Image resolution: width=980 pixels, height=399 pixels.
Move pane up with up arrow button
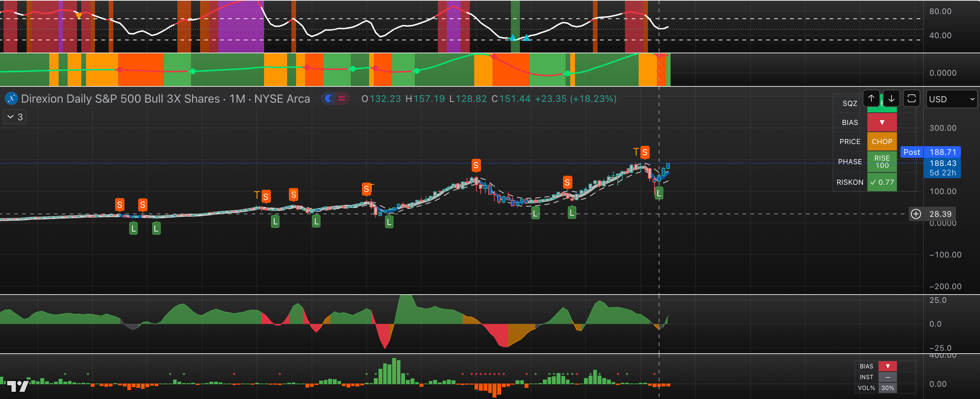(871, 99)
